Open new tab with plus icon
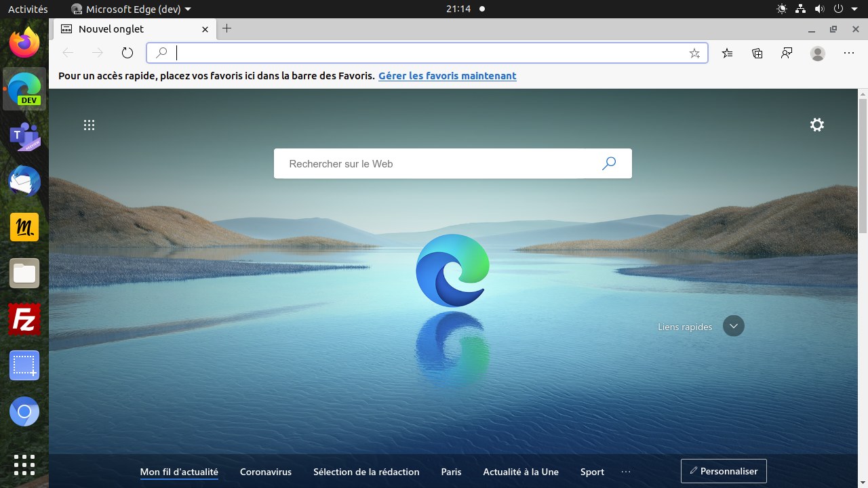This screenshot has width=868, height=488. [x=227, y=28]
